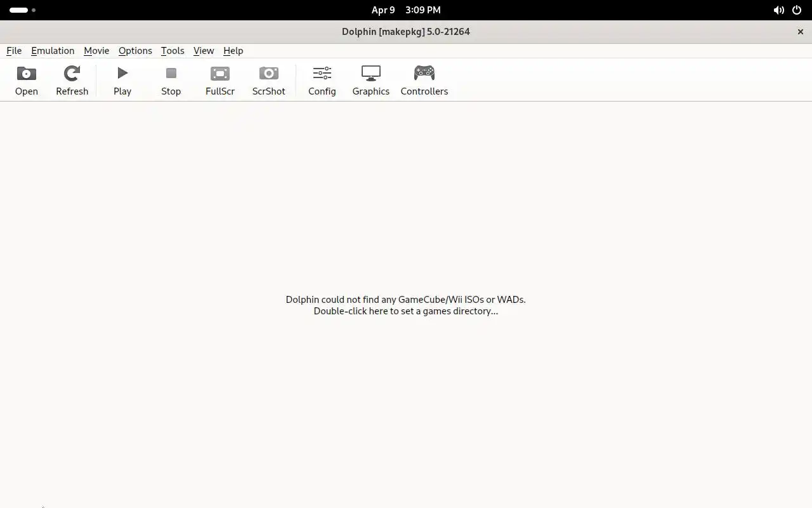Open the Activities overview pill
The height and width of the screenshot is (508, 812).
coord(22,10)
